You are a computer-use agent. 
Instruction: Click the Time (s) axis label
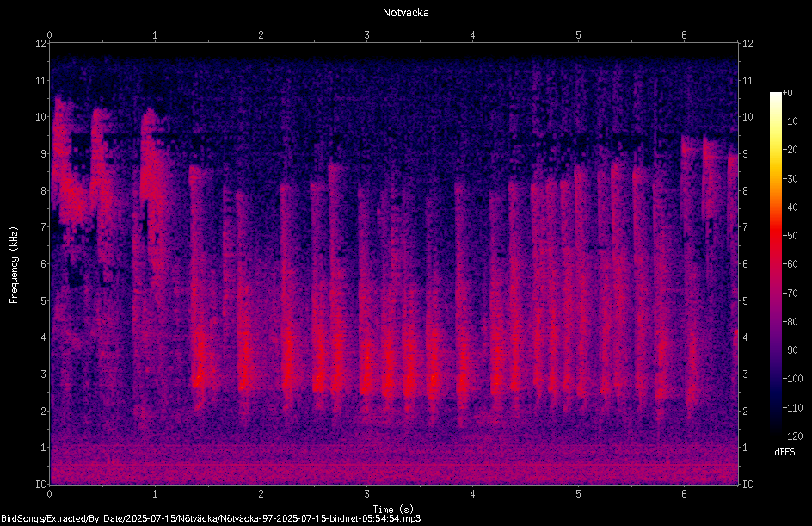point(393,510)
